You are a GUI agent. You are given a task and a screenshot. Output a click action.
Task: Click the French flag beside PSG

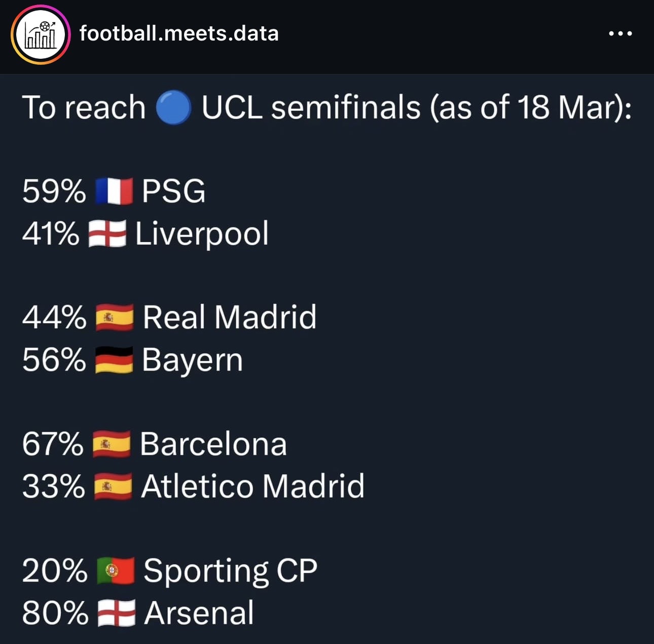click(x=114, y=191)
